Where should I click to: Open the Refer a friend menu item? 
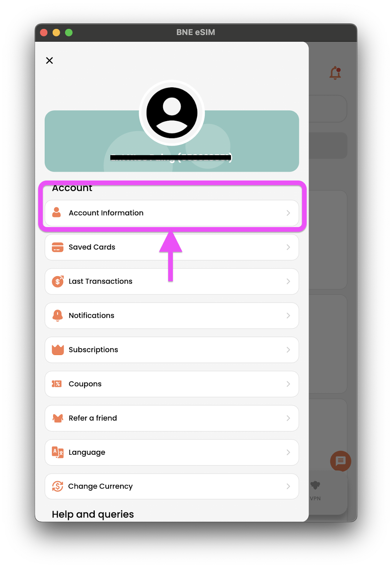tap(172, 418)
